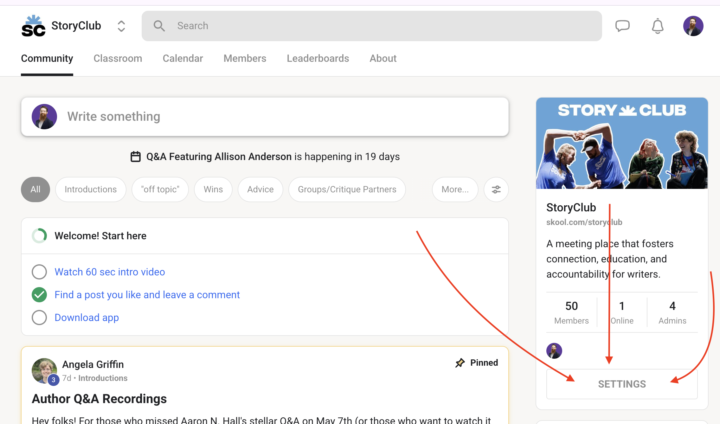View the 1 Online count
720x424 pixels.
[622, 312]
